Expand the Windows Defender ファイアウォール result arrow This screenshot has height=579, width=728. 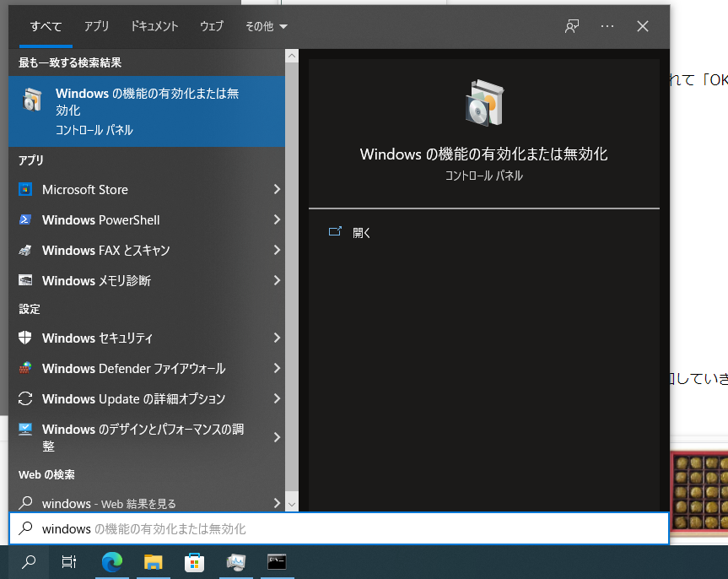[x=277, y=368]
